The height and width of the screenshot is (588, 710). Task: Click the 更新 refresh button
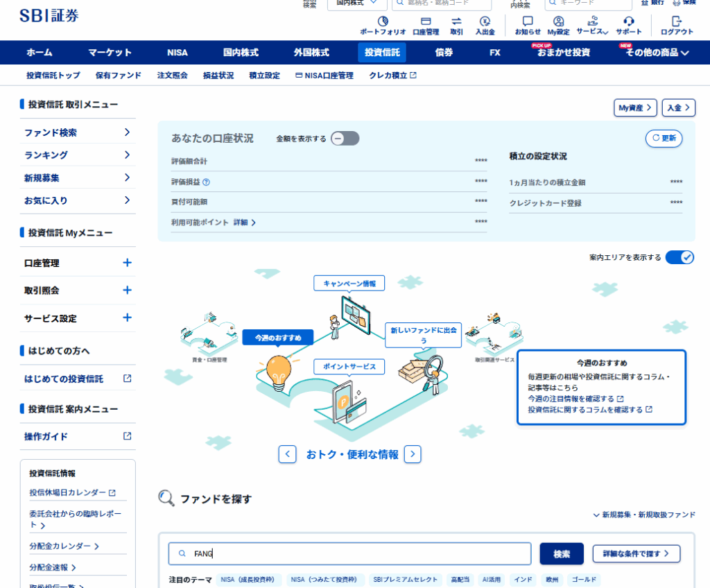coord(664,138)
